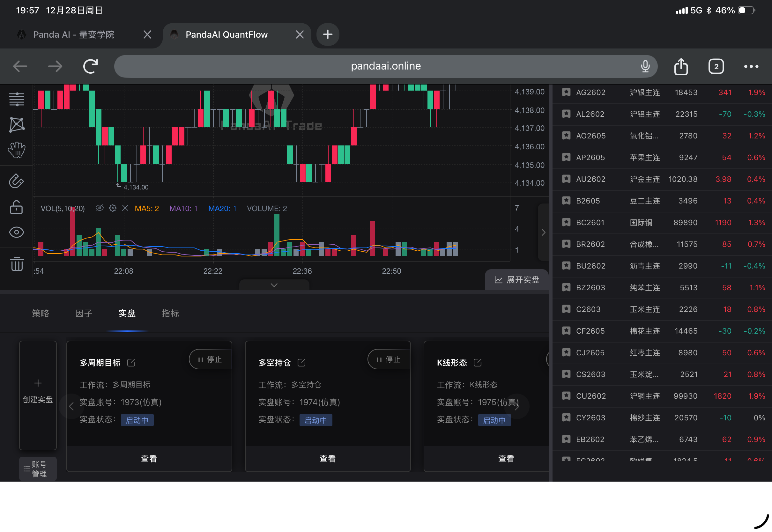The image size is (772, 532).
Task: Open the browser more options menu
Action: coord(751,66)
